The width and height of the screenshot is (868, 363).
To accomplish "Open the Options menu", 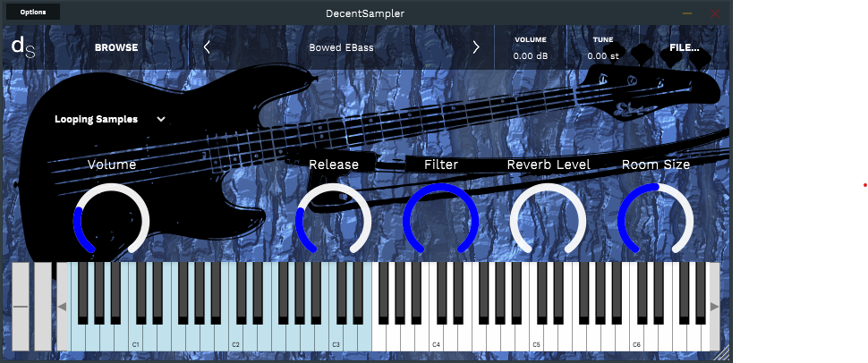I will tap(33, 13).
